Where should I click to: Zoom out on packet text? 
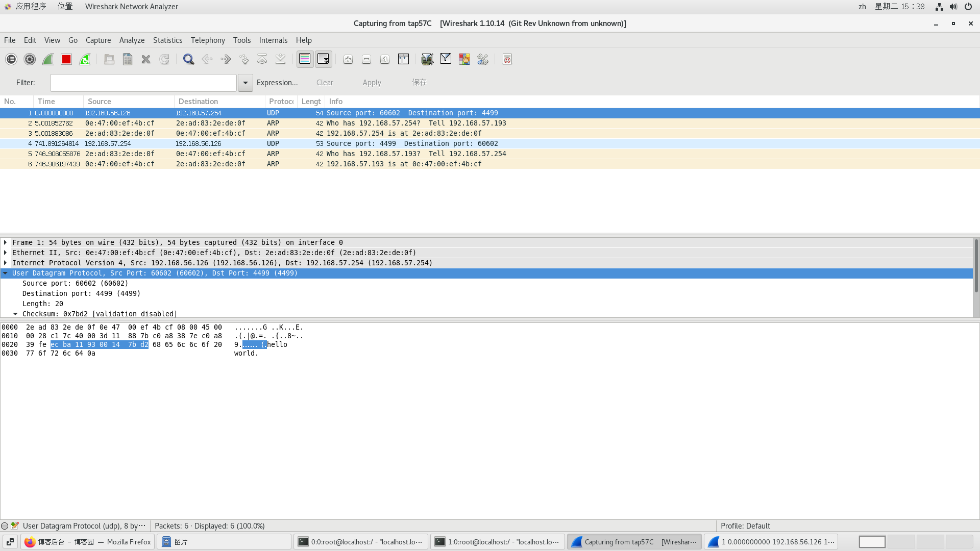[x=366, y=59]
